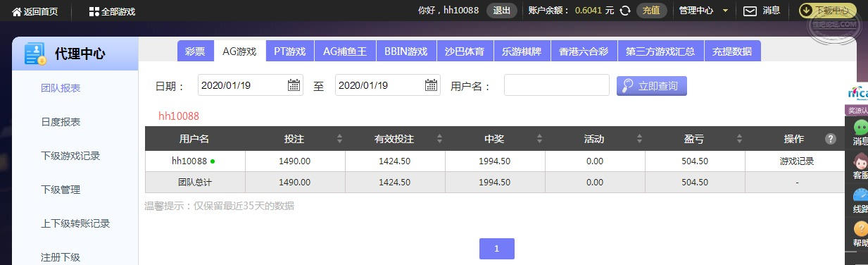
Task: Select 日度报表 in the sidebar
Action: click(x=61, y=122)
